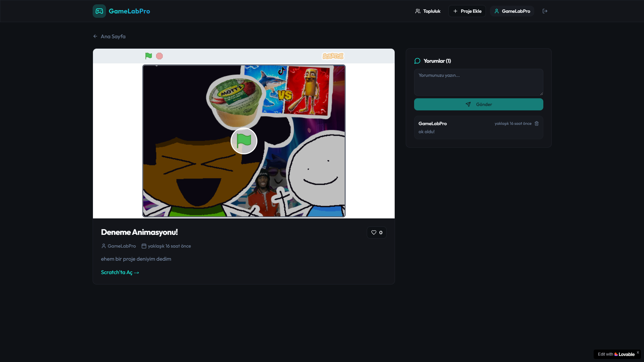Open the Topluluk community page
Image resolution: width=644 pixels, height=362 pixels.
(x=428, y=11)
